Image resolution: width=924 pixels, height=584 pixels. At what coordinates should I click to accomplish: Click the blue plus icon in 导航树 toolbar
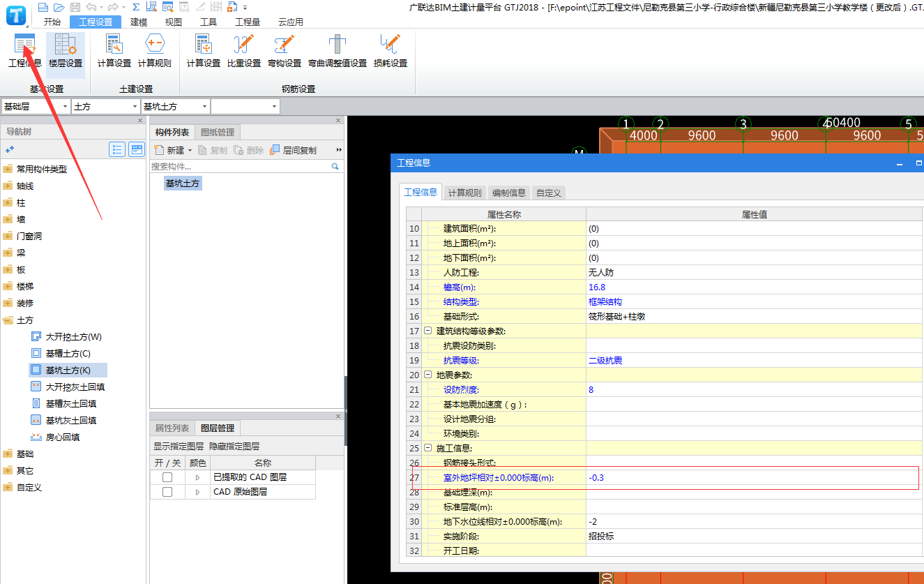[x=10, y=149]
